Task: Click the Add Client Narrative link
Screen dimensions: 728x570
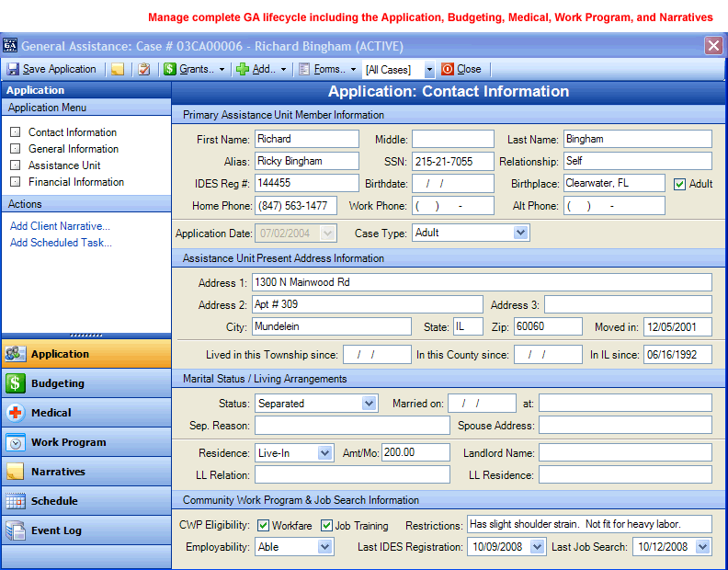Action: 60,226
